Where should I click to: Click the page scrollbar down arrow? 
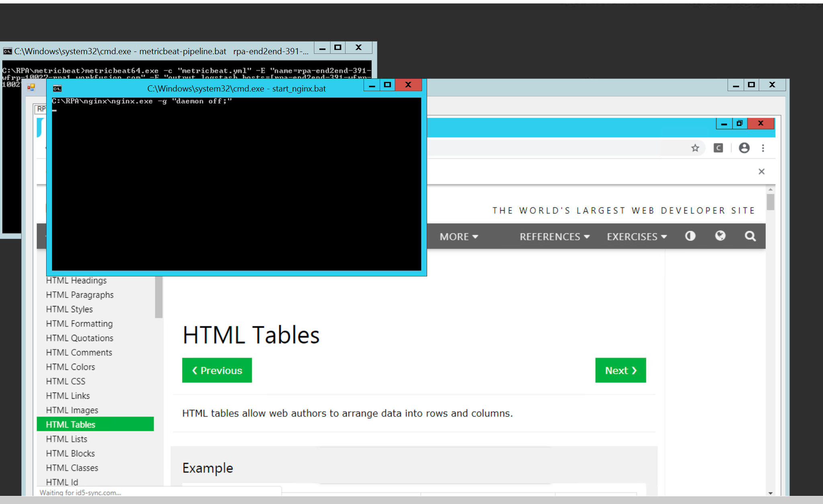tap(770, 493)
